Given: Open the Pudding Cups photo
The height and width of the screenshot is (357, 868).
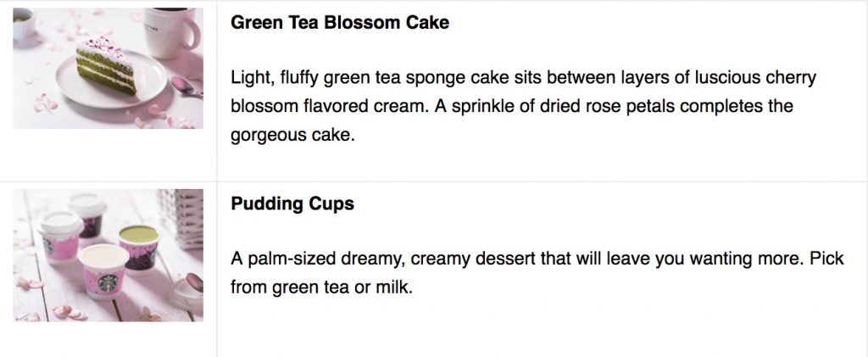Looking at the screenshot, I should (108, 254).
